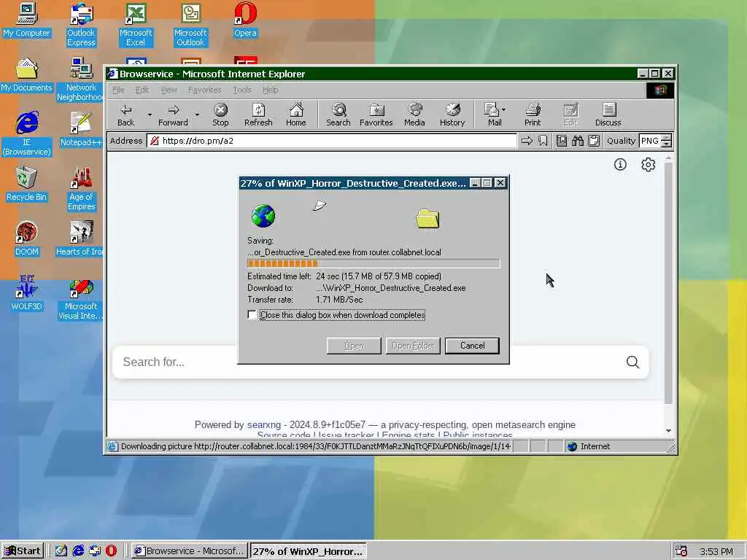The height and width of the screenshot is (560, 747).
Task: Open the Edit menu
Action: click(142, 90)
